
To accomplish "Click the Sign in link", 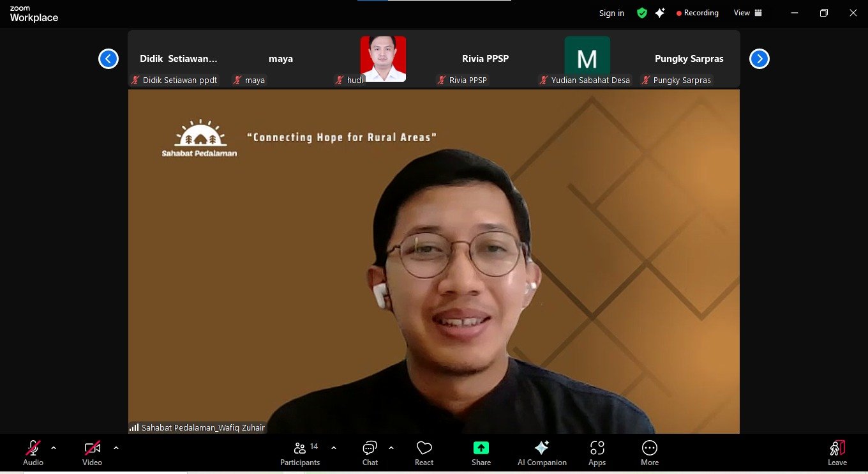I will tap(611, 13).
